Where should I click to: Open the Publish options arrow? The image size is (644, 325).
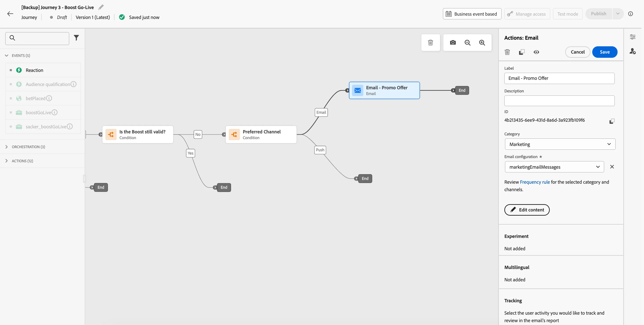(618, 14)
